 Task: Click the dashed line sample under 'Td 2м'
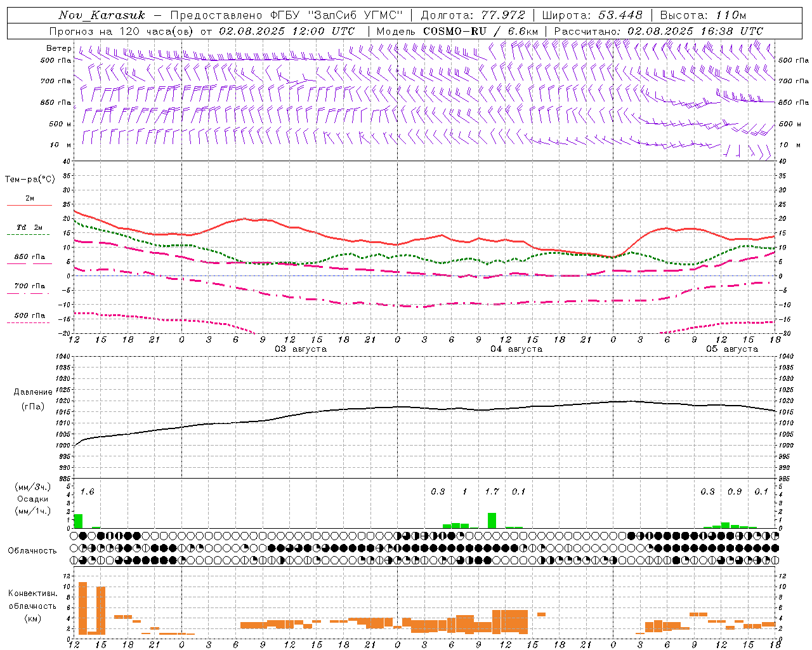coord(29,235)
